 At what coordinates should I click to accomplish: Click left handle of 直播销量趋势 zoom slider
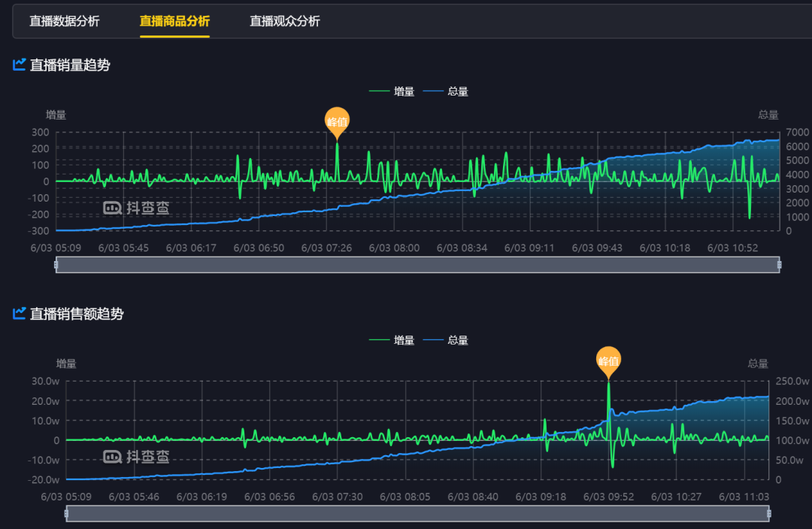(x=56, y=264)
